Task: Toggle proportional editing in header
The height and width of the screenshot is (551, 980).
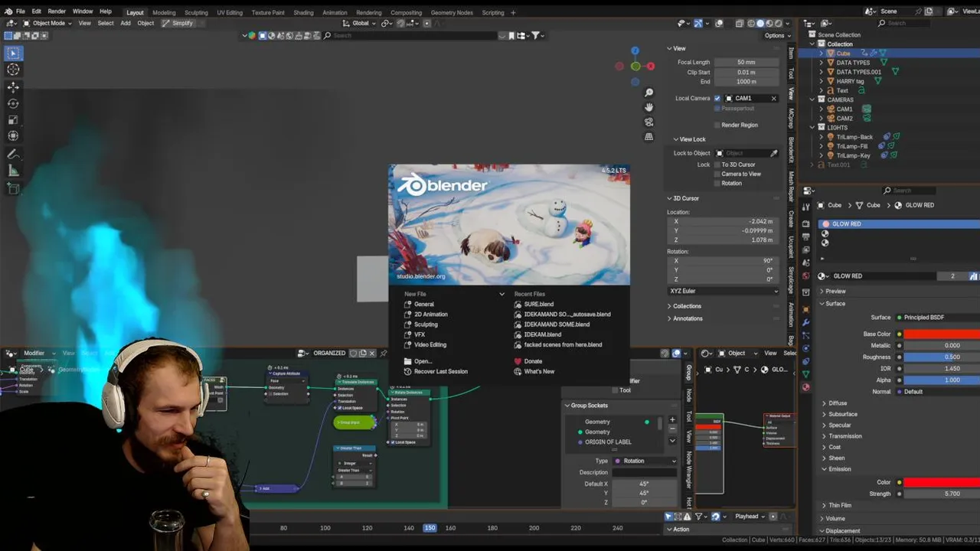Action: (x=427, y=23)
